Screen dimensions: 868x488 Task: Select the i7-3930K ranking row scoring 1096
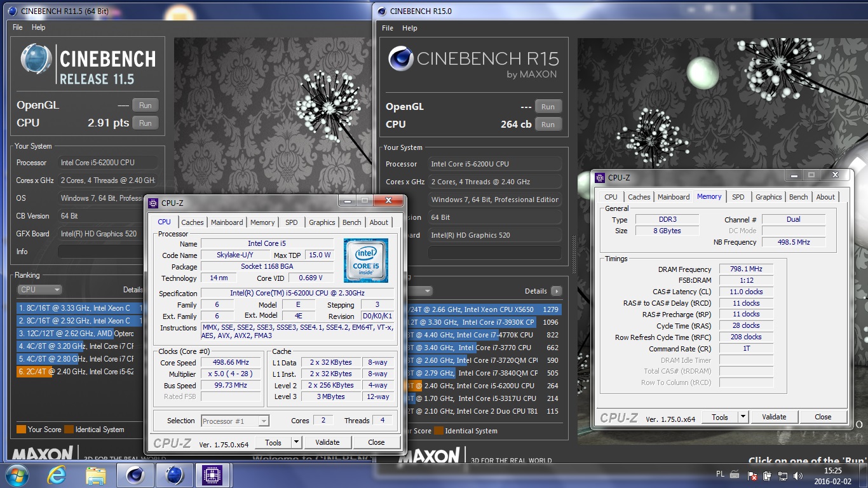pyautogui.click(x=485, y=322)
